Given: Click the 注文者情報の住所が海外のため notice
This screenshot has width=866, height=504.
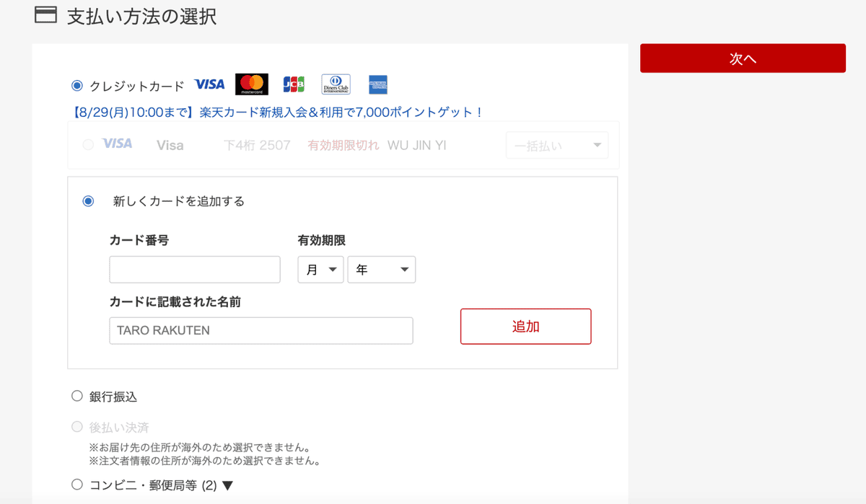Looking at the screenshot, I should pyautogui.click(x=204, y=461).
